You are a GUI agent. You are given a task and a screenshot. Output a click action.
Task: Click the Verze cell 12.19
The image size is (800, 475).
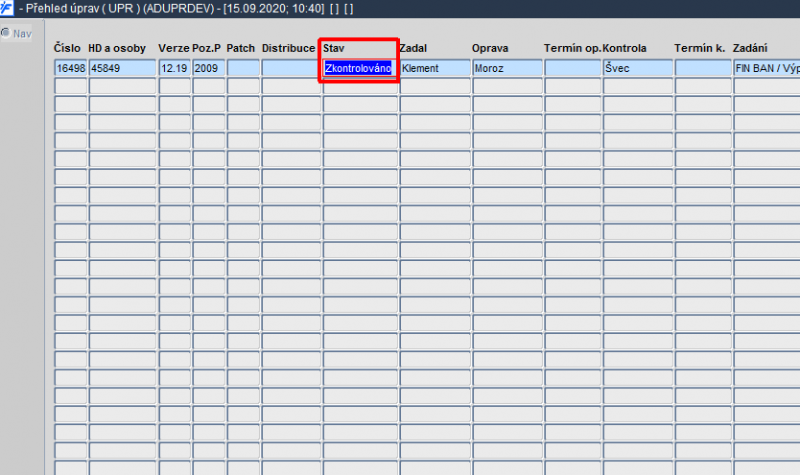point(174,68)
